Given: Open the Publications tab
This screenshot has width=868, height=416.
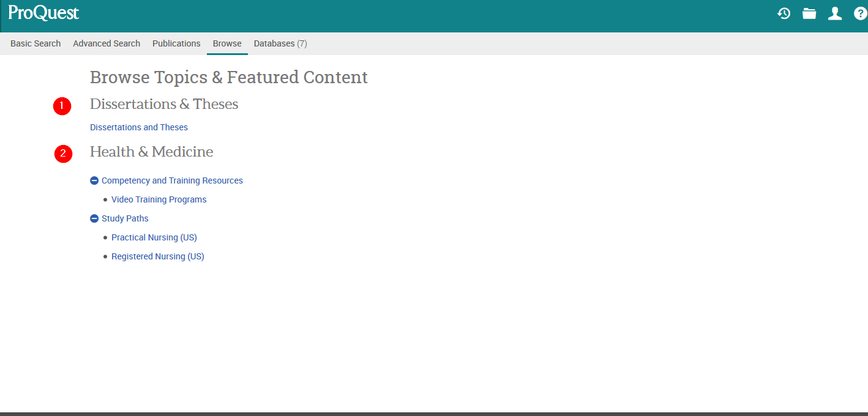Looking at the screenshot, I should (x=176, y=43).
